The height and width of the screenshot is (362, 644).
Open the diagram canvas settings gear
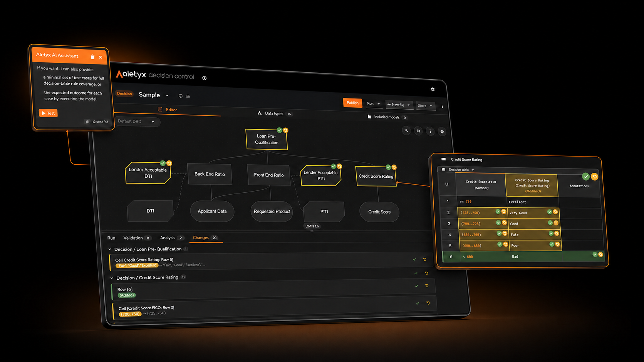(442, 132)
